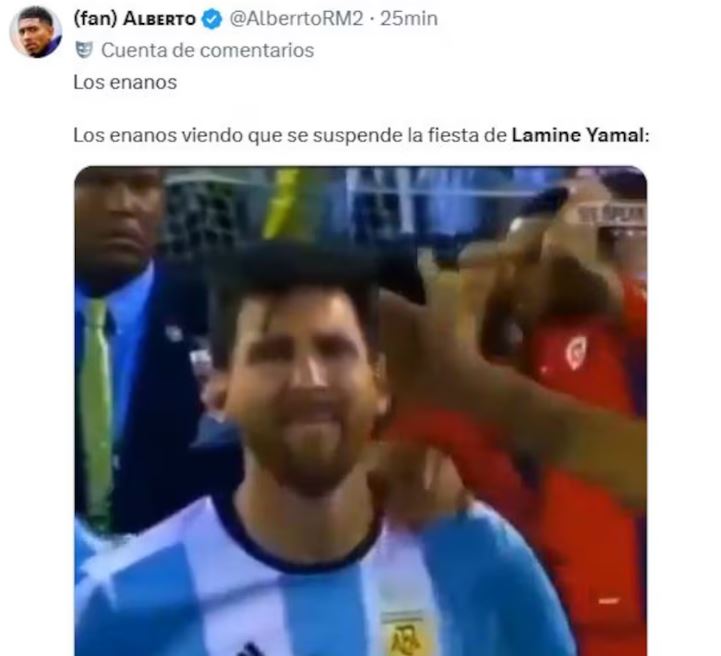Open the poster's profile avatar picture
The width and height of the screenshot is (721, 656).
36,32
